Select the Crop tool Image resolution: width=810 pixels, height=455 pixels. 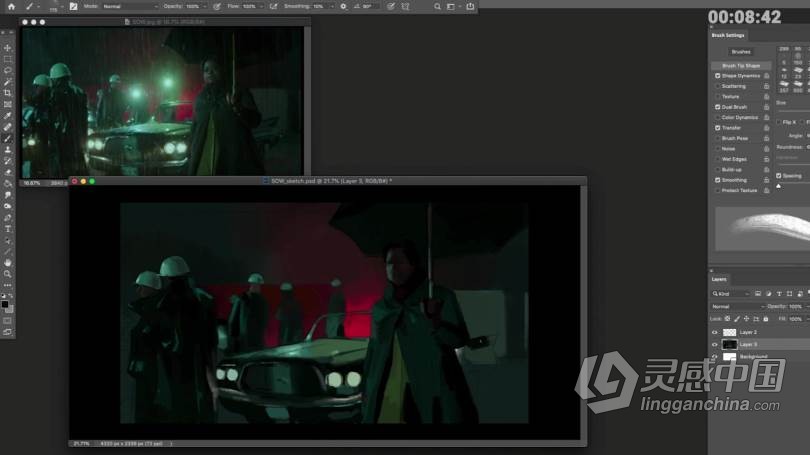(x=7, y=93)
